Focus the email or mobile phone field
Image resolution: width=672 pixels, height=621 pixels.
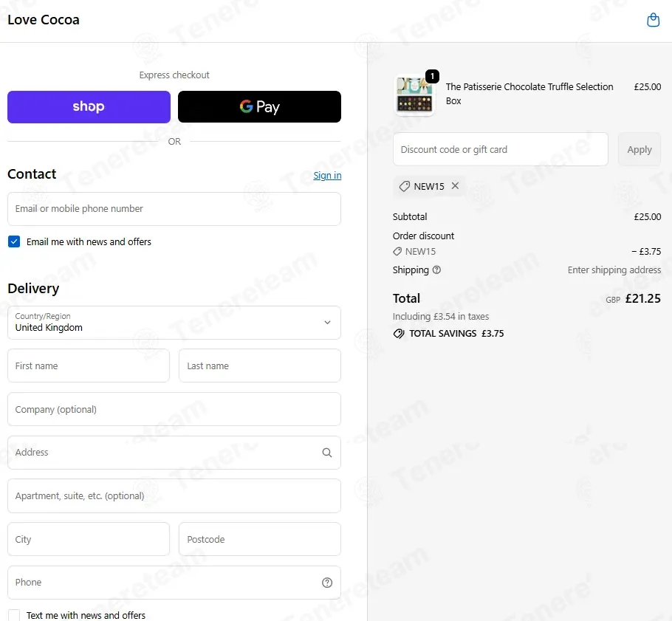click(174, 209)
